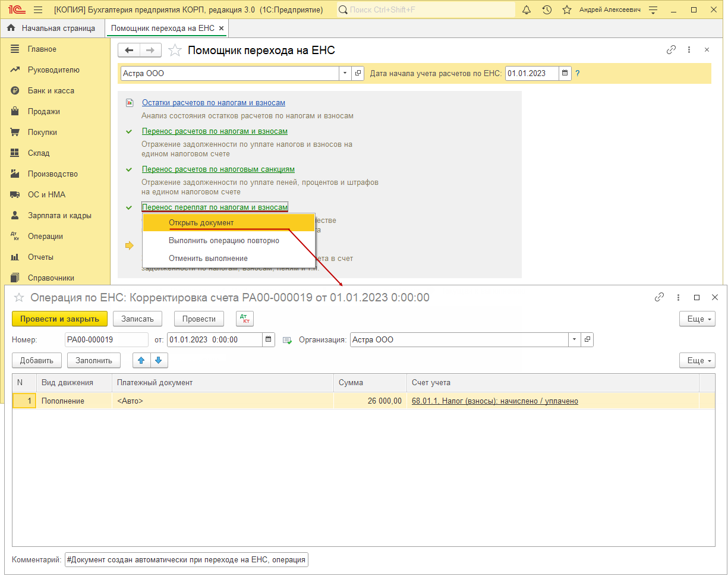Open the service settings icon near user name
Viewport: 728px width, 576px height.
(654, 10)
